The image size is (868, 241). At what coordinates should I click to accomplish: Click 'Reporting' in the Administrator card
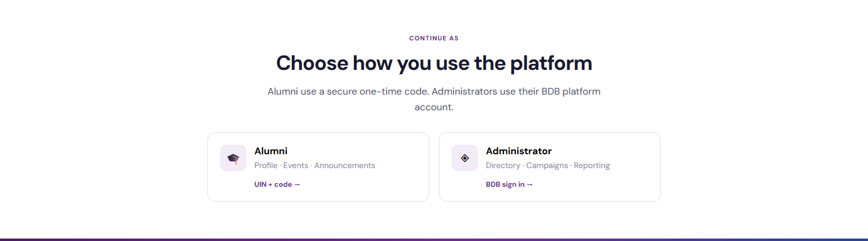click(x=592, y=165)
